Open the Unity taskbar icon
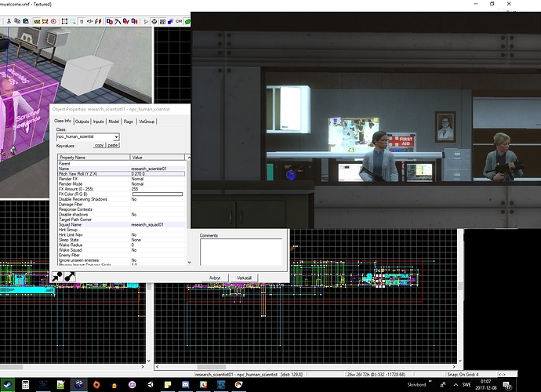 150,385
